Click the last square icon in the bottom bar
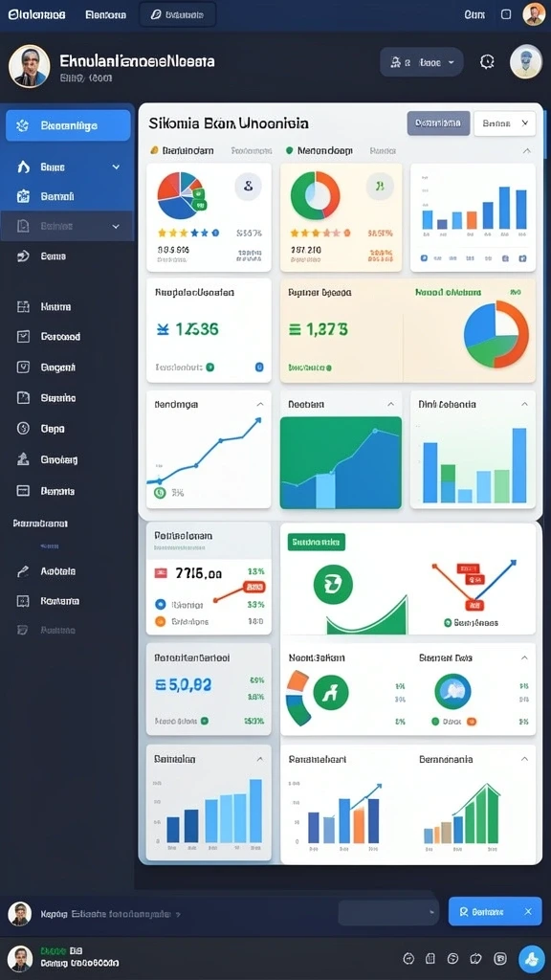551x980 pixels. click(500, 958)
